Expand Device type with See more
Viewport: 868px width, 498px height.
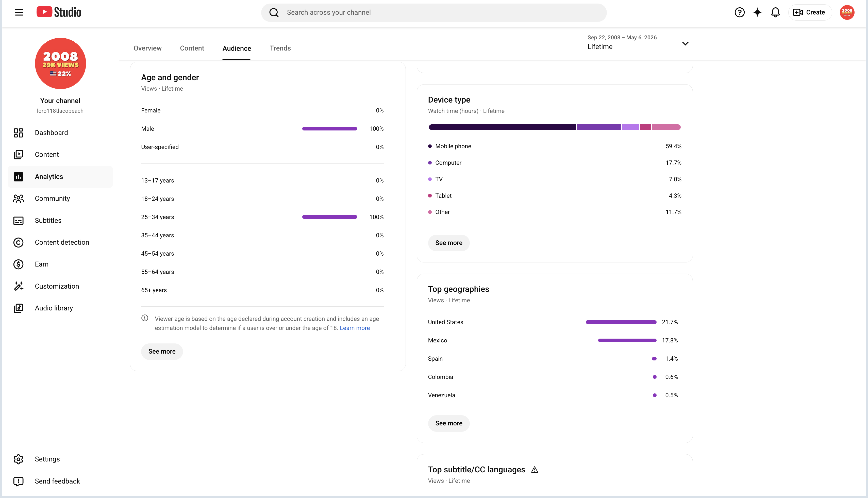pos(449,243)
